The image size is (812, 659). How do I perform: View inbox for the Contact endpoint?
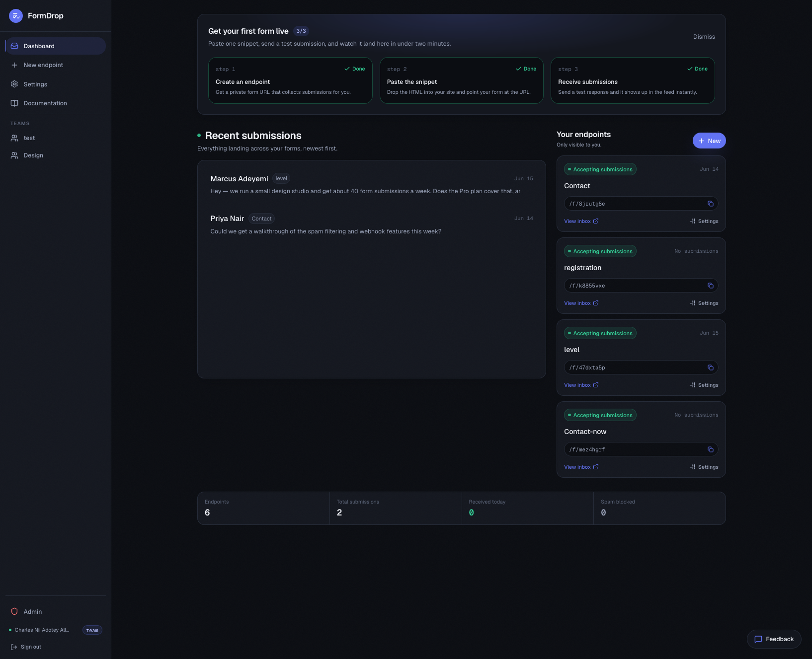pos(581,221)
